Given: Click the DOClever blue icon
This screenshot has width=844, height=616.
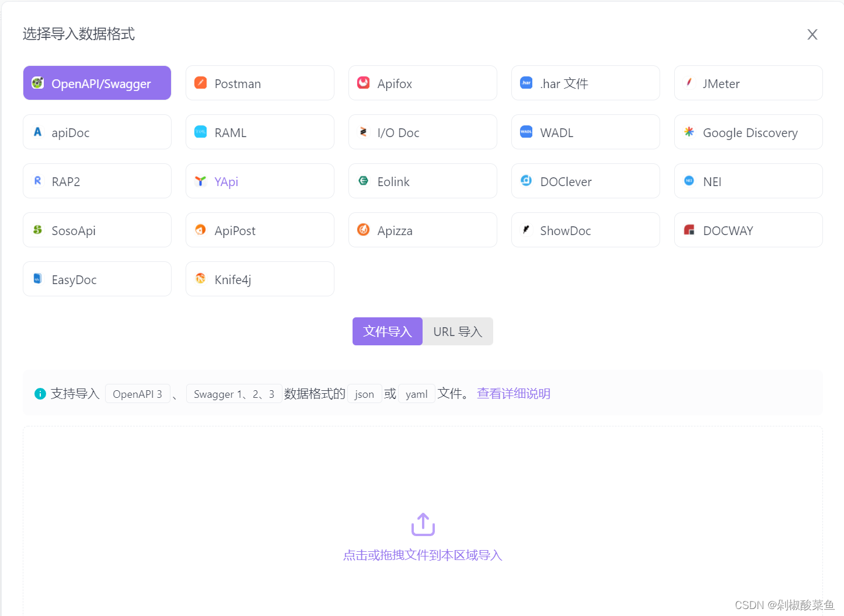Looking at the screenshot, I should 526,181.
